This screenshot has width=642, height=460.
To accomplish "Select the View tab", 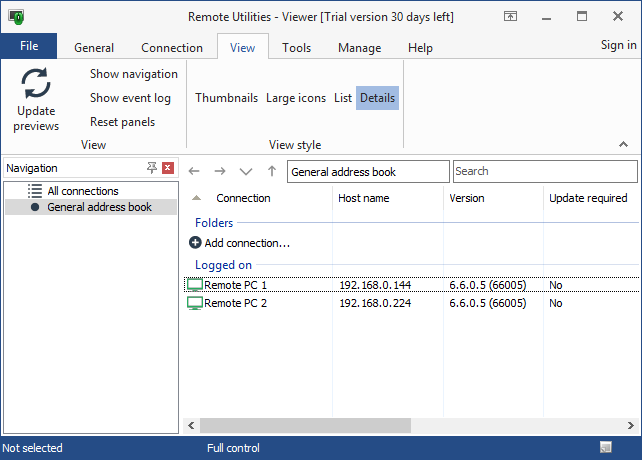I will point(242,48).
